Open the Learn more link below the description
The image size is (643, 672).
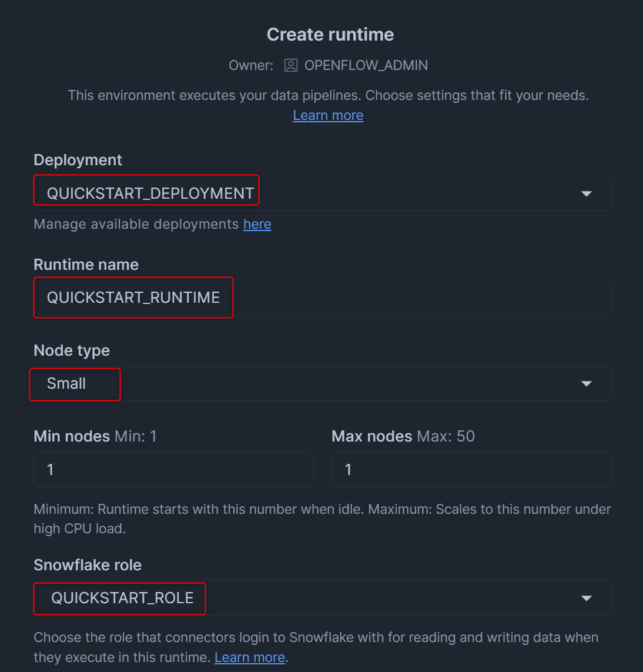(328, 115)
